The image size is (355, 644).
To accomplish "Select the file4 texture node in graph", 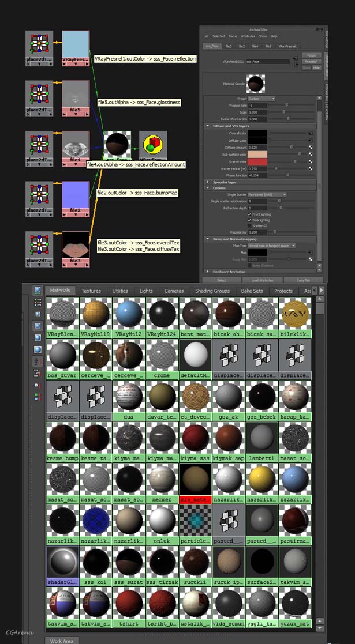I will (76, 149).
